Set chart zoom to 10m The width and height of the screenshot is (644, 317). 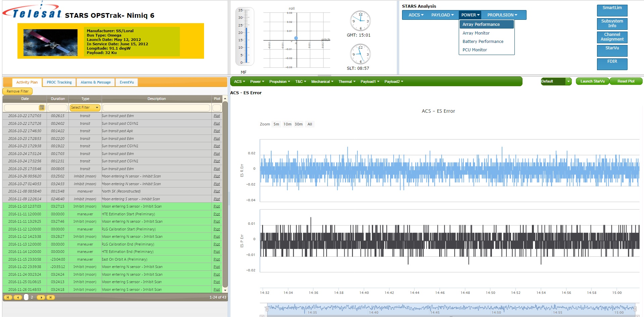287,124
